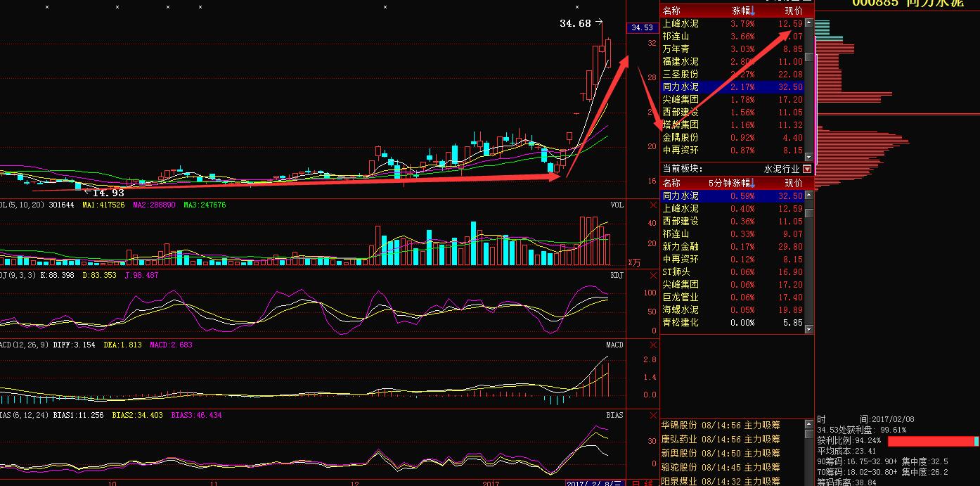Viewport: 980px width, 486px height.
Task: Close the BIAS indicator panel with its red X
Action: [653, 415]
